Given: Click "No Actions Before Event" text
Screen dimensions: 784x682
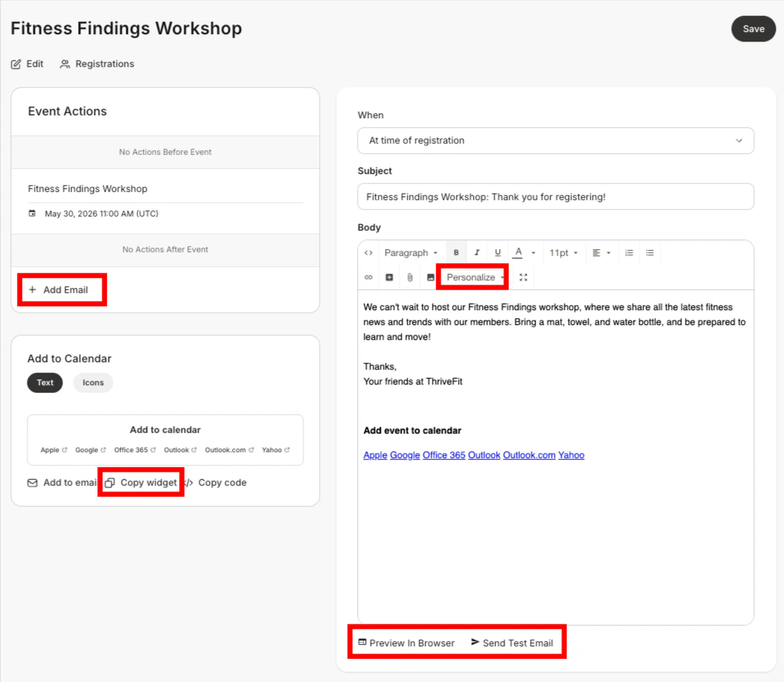Looking at the screenshot, I should [x=165, y=152].
